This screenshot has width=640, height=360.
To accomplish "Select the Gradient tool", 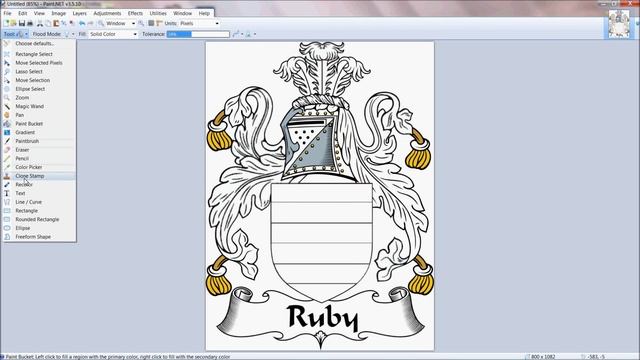I will coord(39,132).
